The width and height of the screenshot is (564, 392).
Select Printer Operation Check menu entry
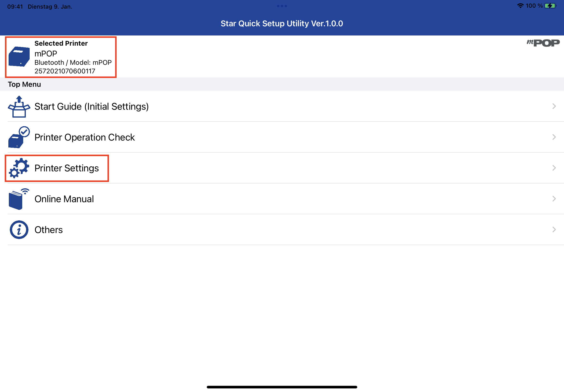pyautogui.click(x=84, y=137)
